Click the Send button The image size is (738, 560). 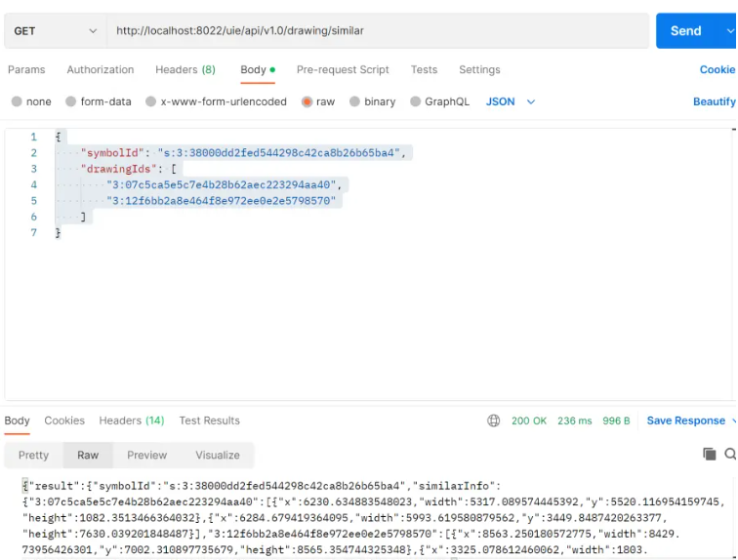tap(686, 31)
